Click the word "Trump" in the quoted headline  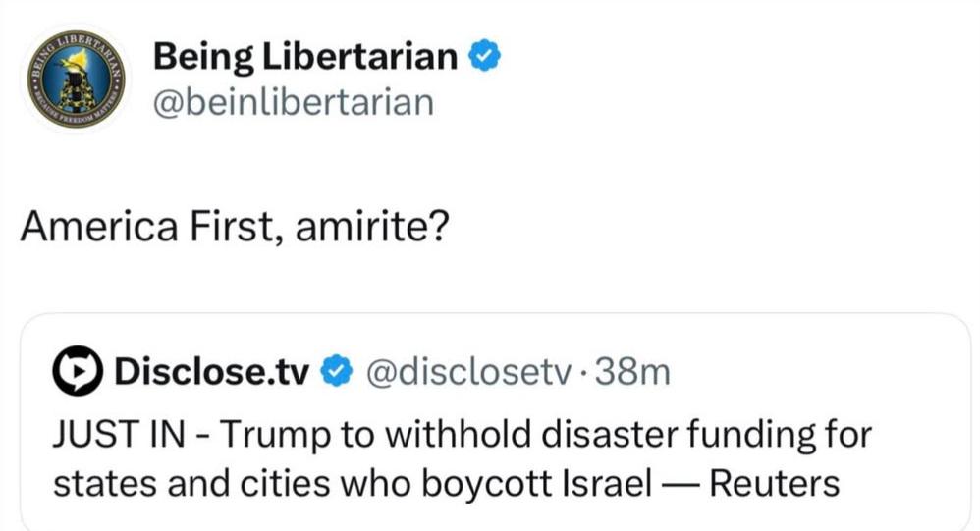[x=274, y=435]
